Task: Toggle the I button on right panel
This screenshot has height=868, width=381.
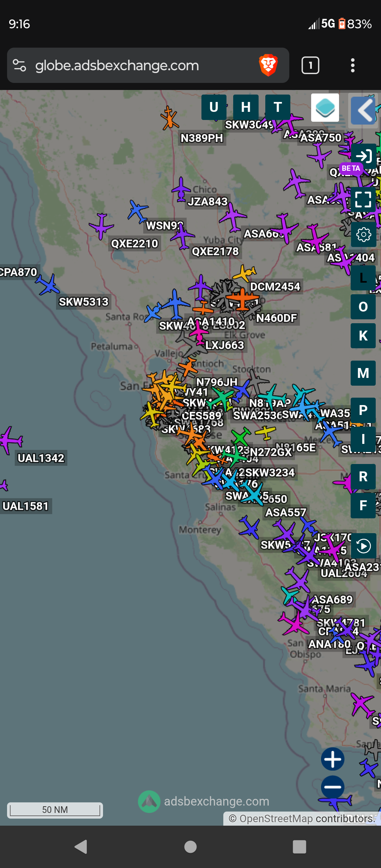Action: coord(363,439)
